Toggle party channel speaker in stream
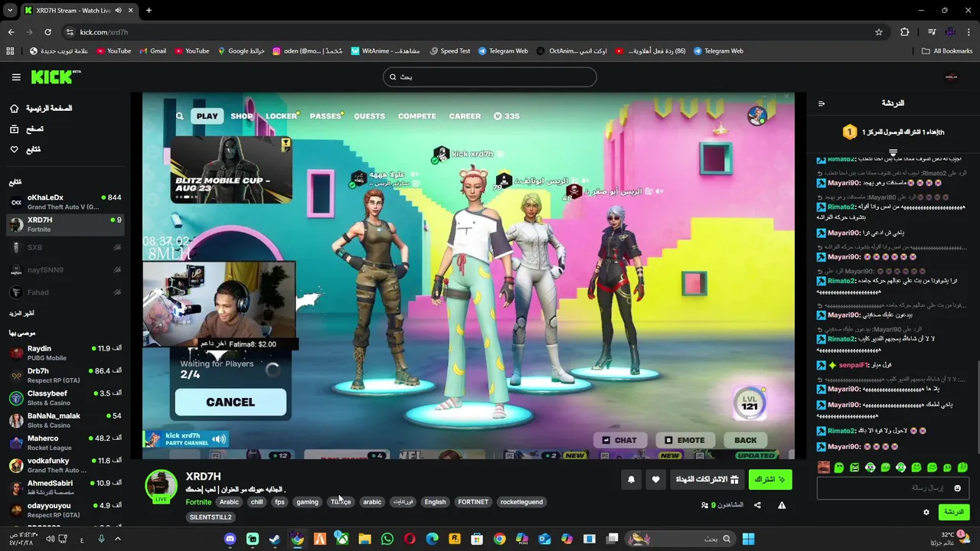 point(219,439)
